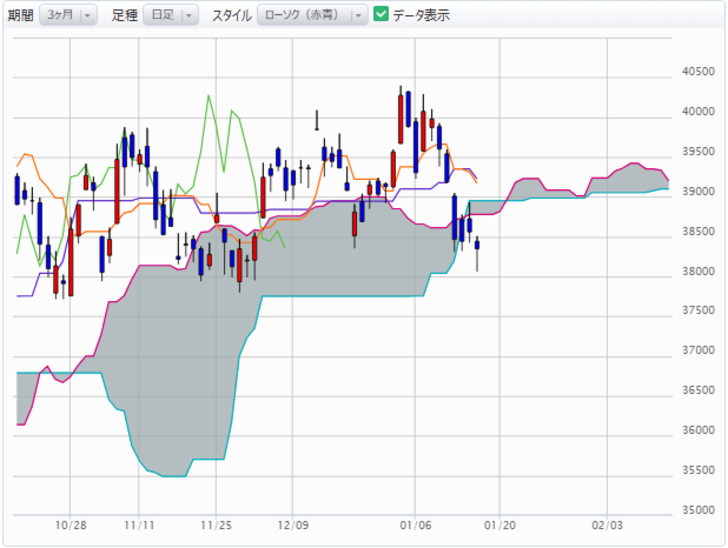
Task: Click the 12/09 date on the axis
Action: pos(292,523)
